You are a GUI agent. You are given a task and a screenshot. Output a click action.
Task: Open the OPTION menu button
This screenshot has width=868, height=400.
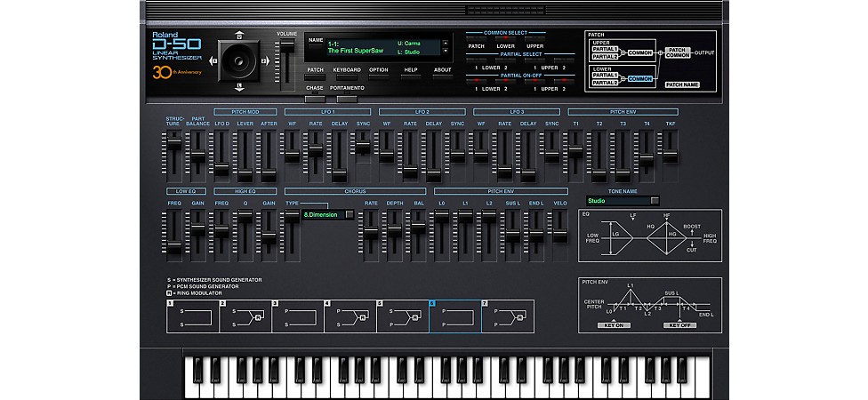point(379,77)
